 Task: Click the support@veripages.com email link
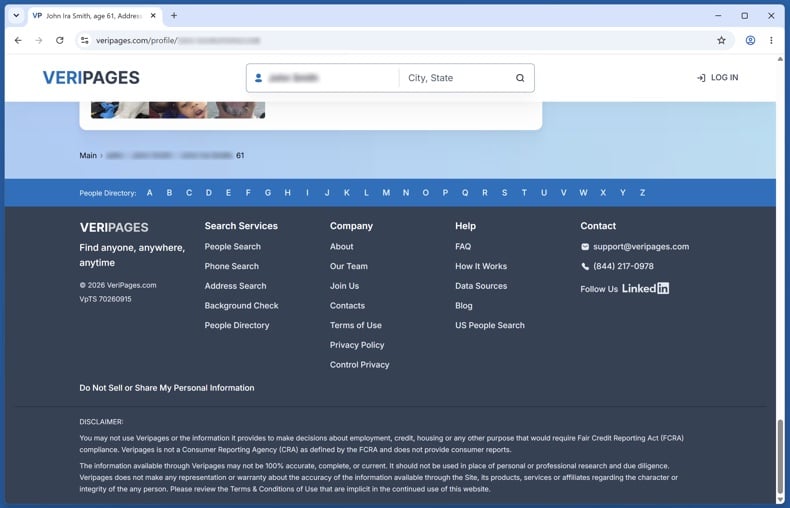pos(641,246)
